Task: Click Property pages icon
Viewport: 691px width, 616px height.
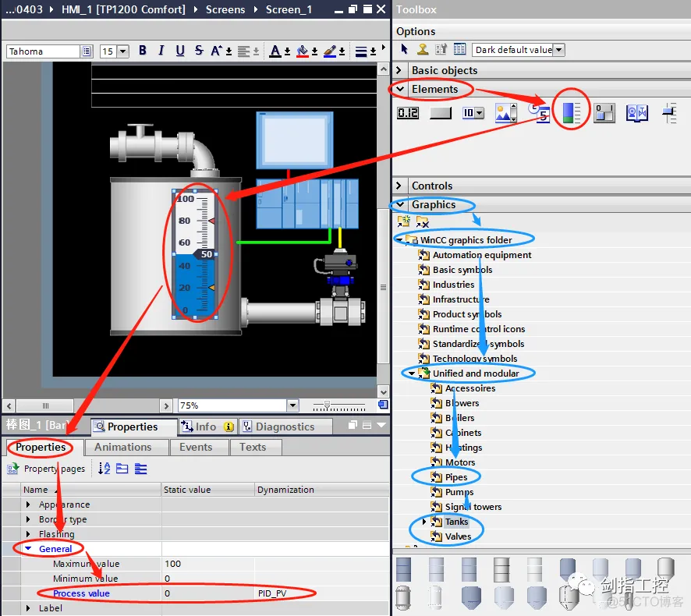Action: coord(12,469)
